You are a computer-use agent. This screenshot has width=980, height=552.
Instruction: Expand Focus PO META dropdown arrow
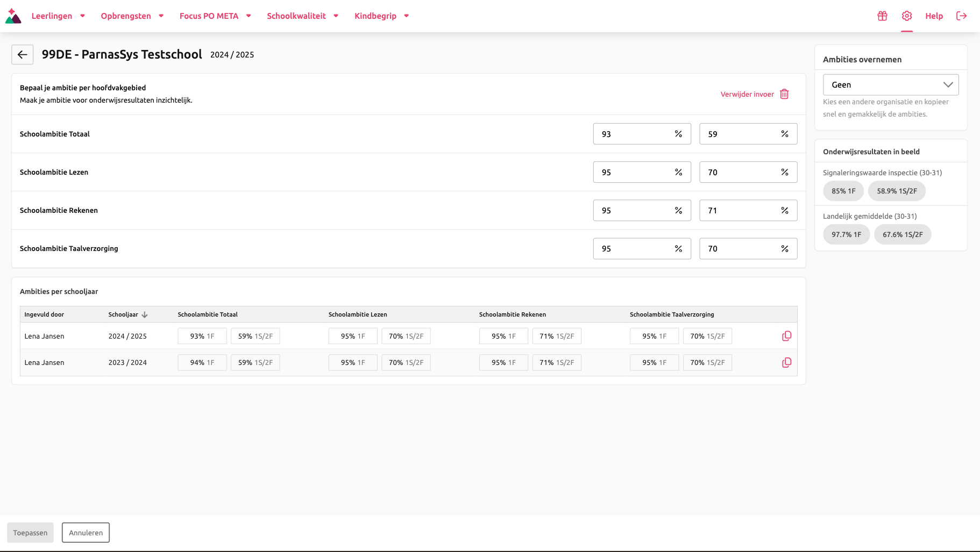click(x=248, y=16)
